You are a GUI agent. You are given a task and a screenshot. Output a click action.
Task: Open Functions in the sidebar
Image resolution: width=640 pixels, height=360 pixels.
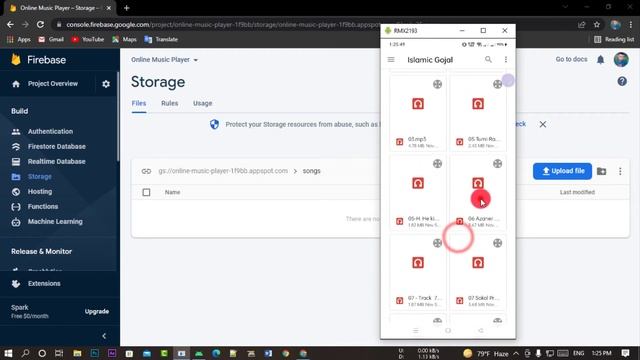tap(42, 207)
